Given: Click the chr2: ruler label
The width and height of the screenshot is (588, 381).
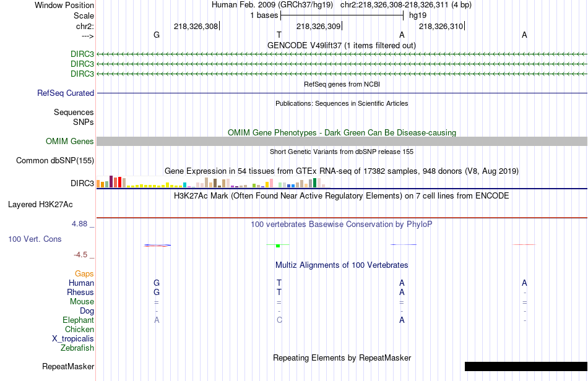Looking at the screenshot, I should click(85, 26).
